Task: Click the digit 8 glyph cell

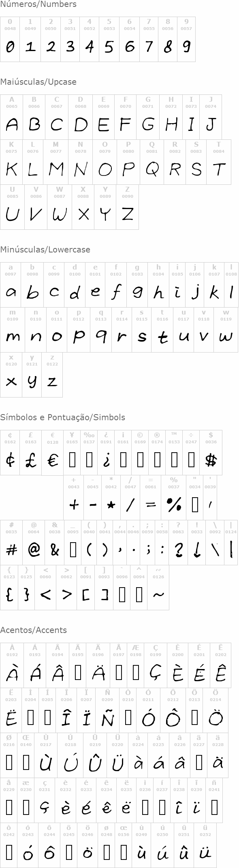Action: (168, 39)
